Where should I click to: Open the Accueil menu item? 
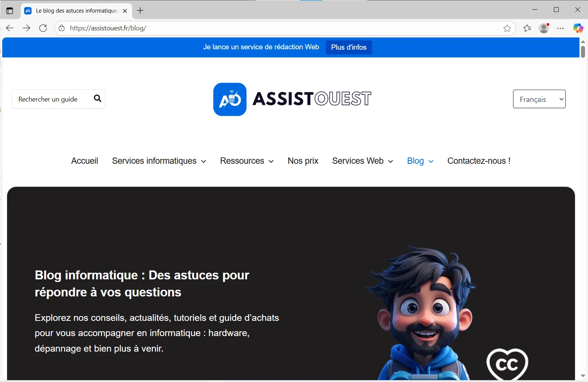pyautogui.click(x=85, y=161)
